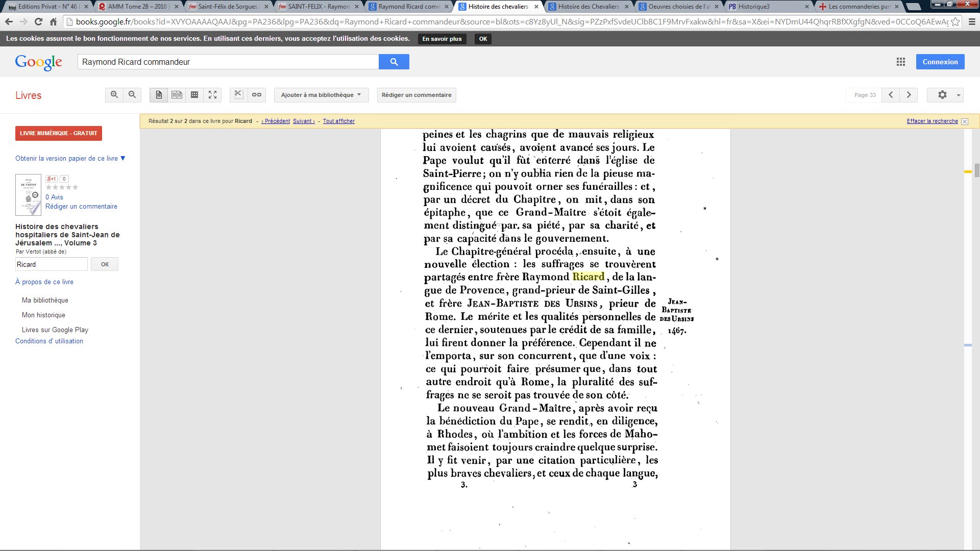Click the 'Tout afficher' link
Image resolution: width=980 pixels, height=551 pixels.
tap(339, 121)
